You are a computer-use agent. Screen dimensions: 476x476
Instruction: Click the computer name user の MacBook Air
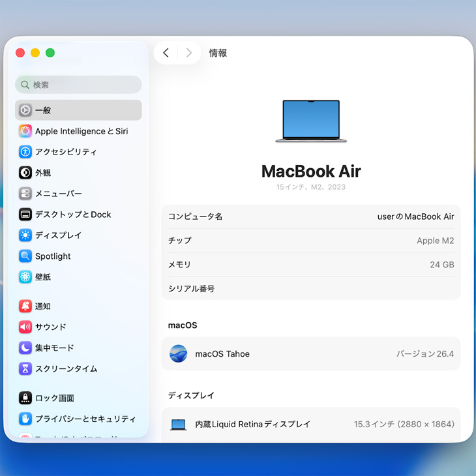click(x=415, y=216)
